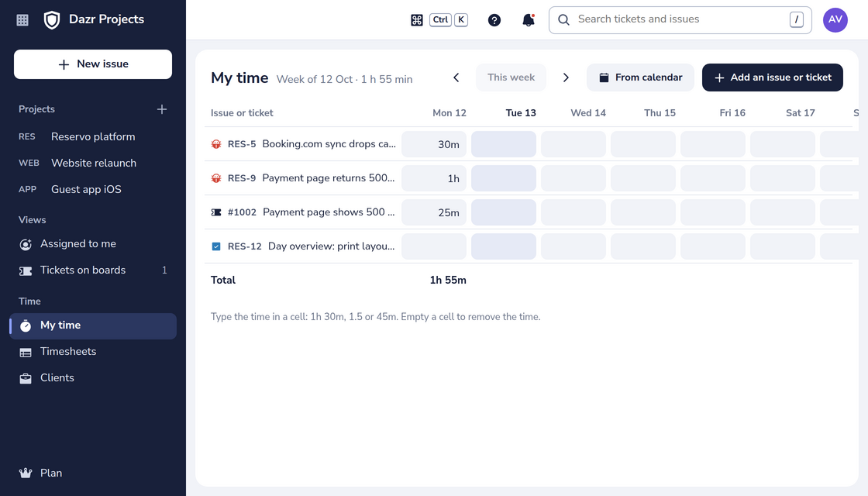Screen dimensions: 868x496
Task: Open issue Booking.com sync drops ca...
Action: click(329, 144)
